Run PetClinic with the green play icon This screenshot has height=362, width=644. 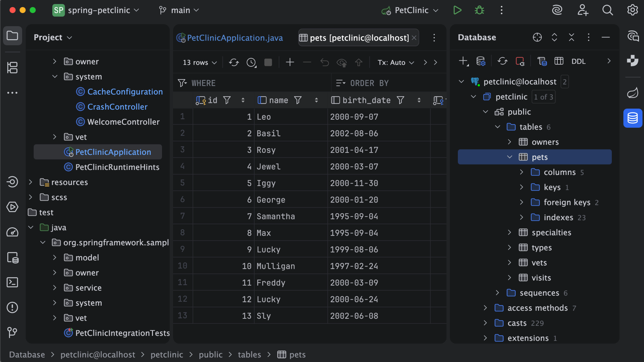(x=457, y=10)
